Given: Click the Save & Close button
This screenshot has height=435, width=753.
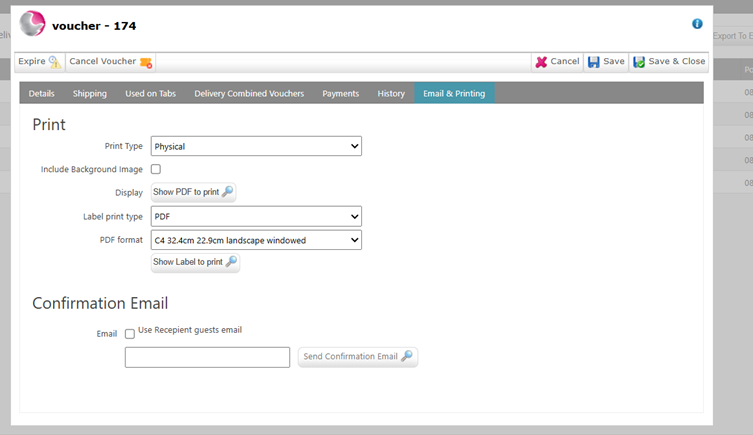Looking at the screenshot, I should [669, 62].
